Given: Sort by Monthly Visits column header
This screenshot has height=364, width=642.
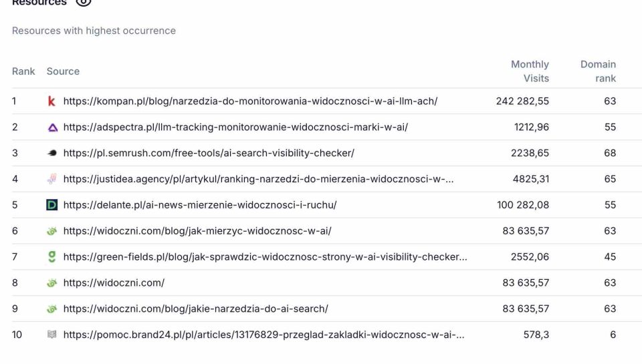Looking at the screenshot, I should 530,71.
